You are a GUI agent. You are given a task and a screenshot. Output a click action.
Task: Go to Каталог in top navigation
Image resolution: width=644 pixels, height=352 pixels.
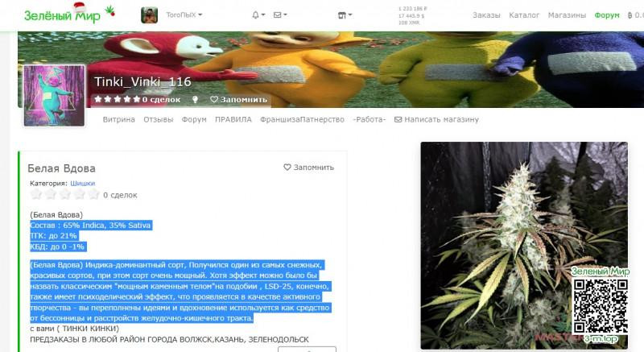[524, 15]
